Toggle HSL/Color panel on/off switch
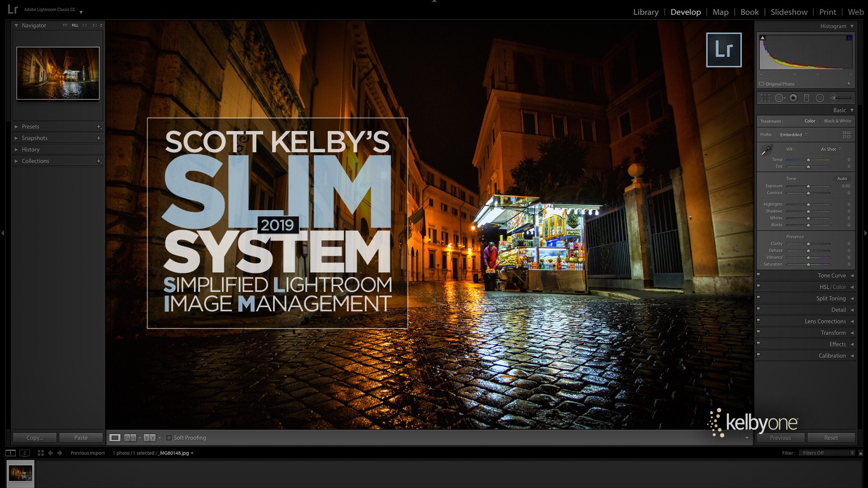 pos(759,287)
